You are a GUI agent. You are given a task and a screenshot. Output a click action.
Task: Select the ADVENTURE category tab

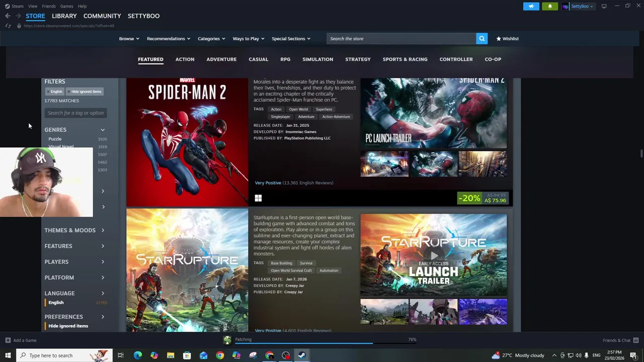(x=221, y=59)
